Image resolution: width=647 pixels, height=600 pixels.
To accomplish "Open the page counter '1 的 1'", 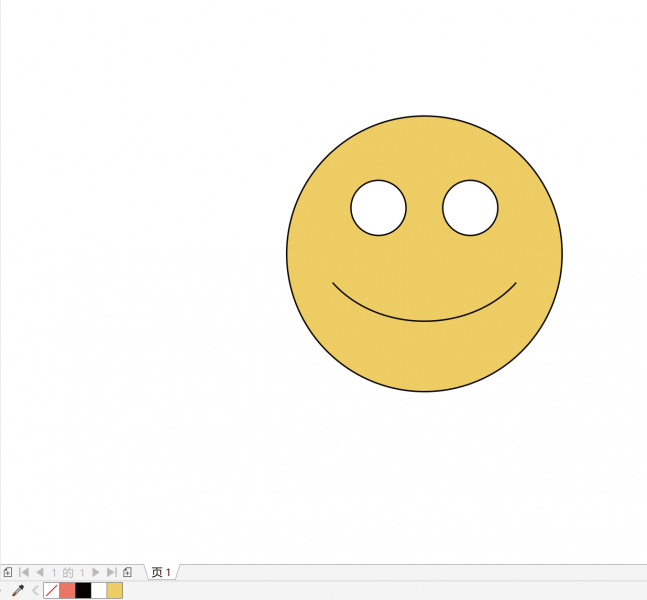I will click(68, 573).
